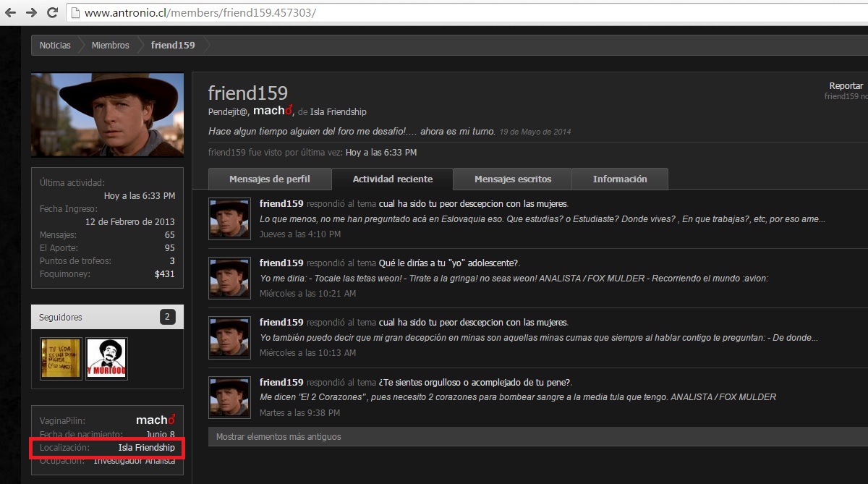Viewport: 868px width, 484px height.
Task: Click the avatar beside the Martes 9:38 PM post
Action: point(229,397)
